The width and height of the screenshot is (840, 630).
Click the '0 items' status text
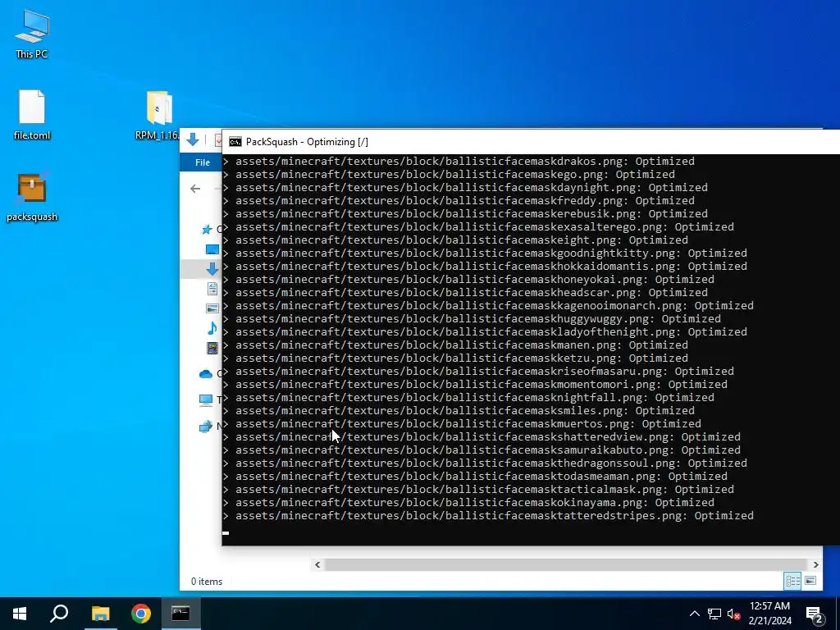[207, 582]
